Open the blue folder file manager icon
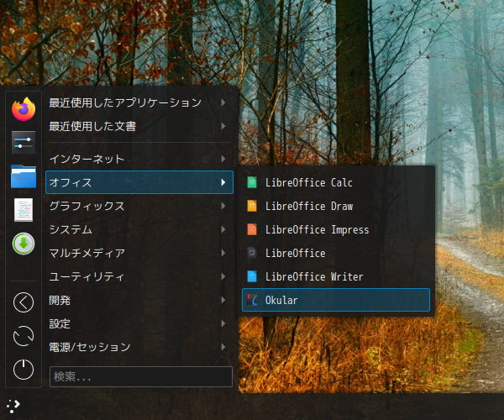The height and width of the screenshot is (420, 504). (24, 176)
